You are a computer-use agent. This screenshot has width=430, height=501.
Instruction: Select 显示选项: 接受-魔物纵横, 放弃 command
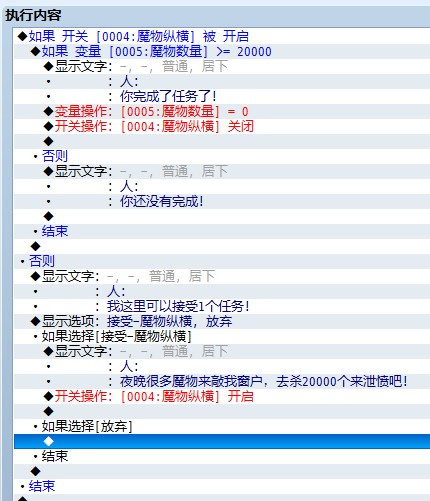pos(222,321)
